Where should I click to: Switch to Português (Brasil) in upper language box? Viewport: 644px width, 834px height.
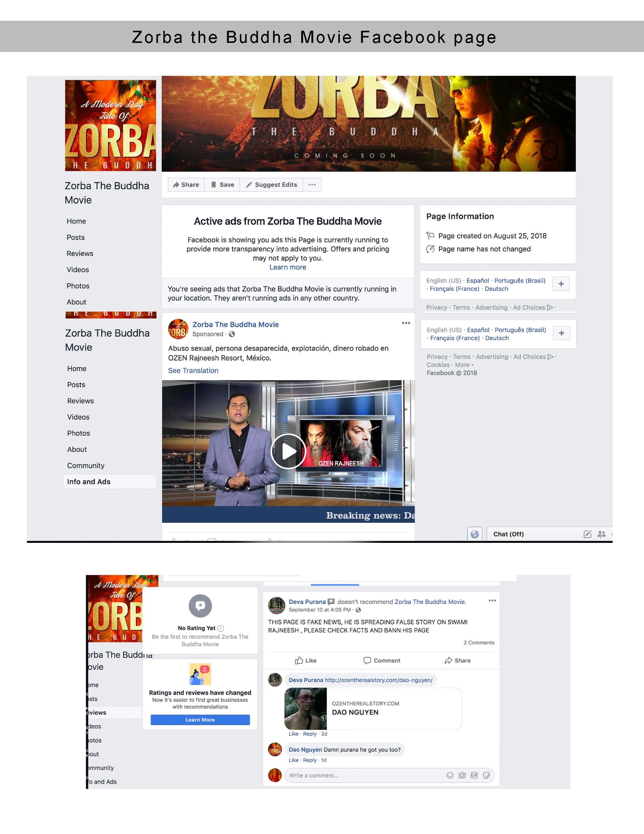(x=520, y=281)
